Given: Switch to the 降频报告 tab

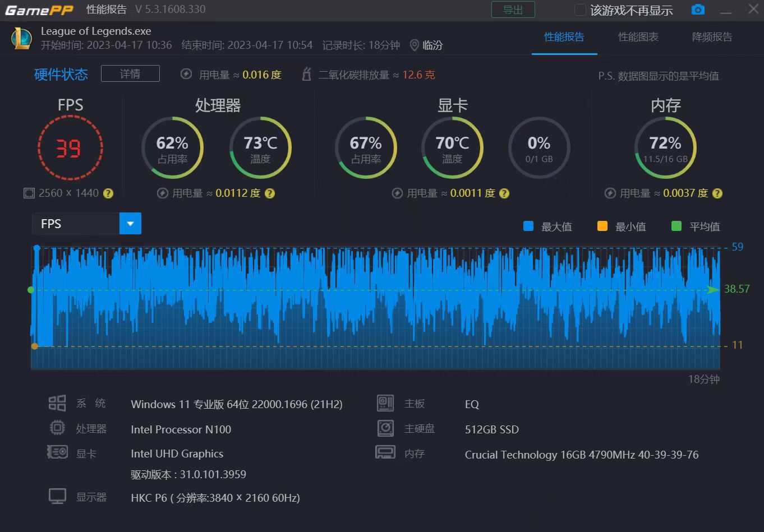Looking at the screenshot, I should point(712,37).
